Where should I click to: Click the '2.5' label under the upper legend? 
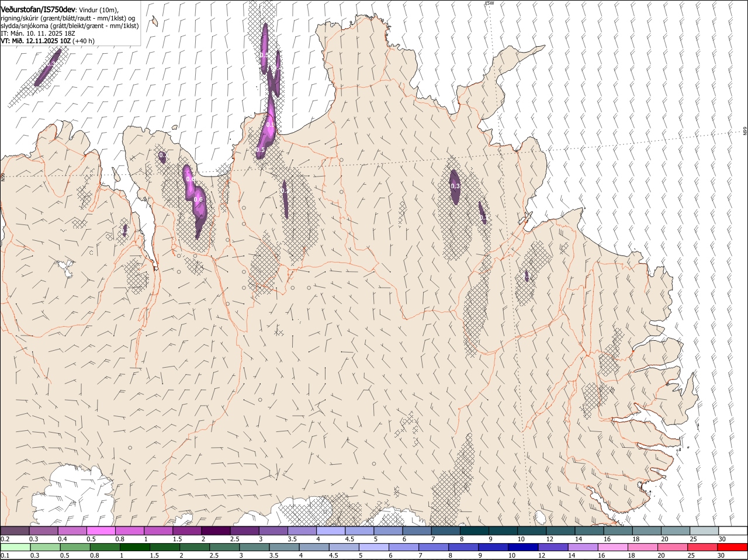(234, 538)
